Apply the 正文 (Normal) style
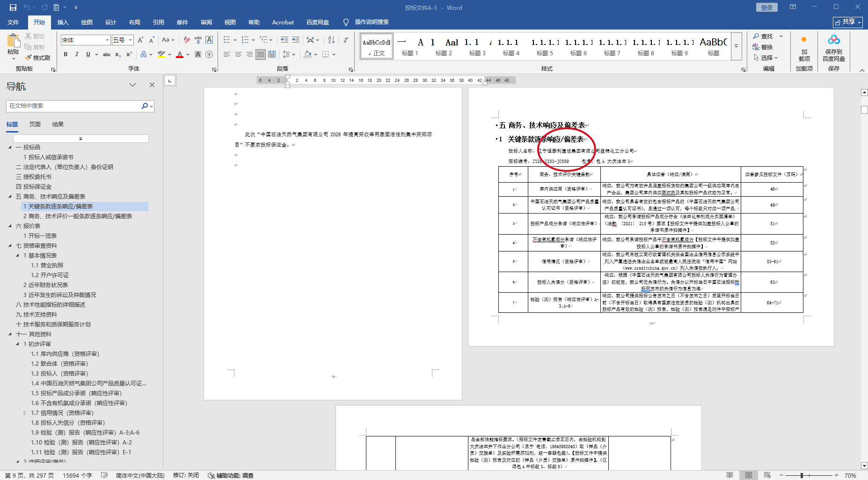Image resolution: width=868 pixels, height=480 pixels. pyautogui.click(x=376, y=46)
